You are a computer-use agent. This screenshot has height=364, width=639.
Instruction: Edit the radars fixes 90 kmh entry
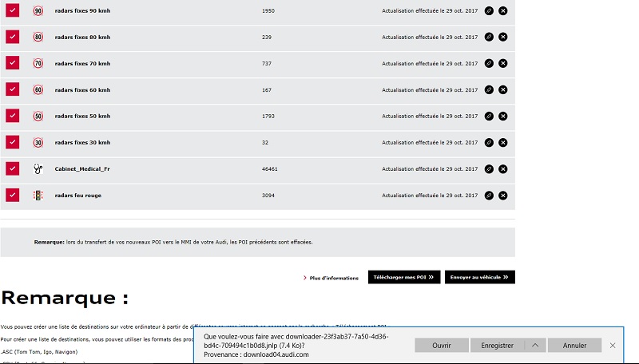pyautogui.click(x=489, y=10)
